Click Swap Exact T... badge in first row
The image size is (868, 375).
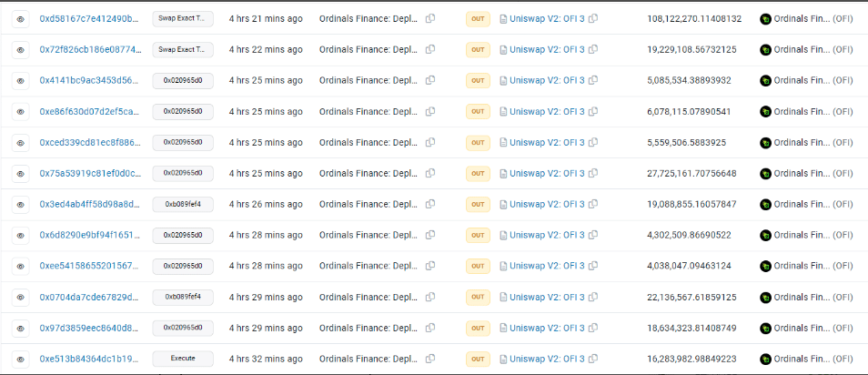[x=183, y=18]
